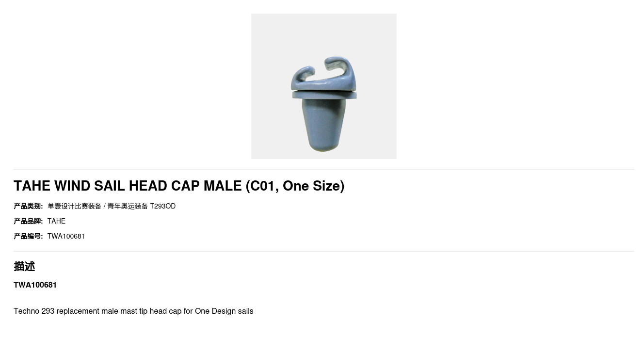The image size is (644, 338).
Task: Click product number TWA100681 beside 产品编号
Action: (x=66, y=236)
